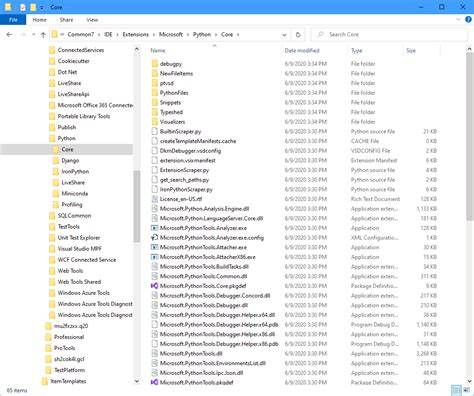Open Web Tools Shared tree folder
The image size is (474, 396).
(x=79, y=282)
